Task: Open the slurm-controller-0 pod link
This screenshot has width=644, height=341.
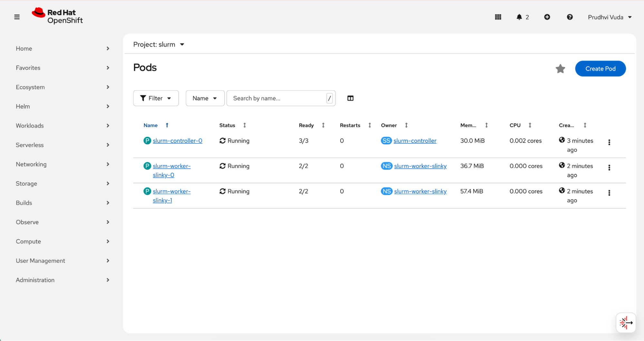Action: tap(177, 141)
